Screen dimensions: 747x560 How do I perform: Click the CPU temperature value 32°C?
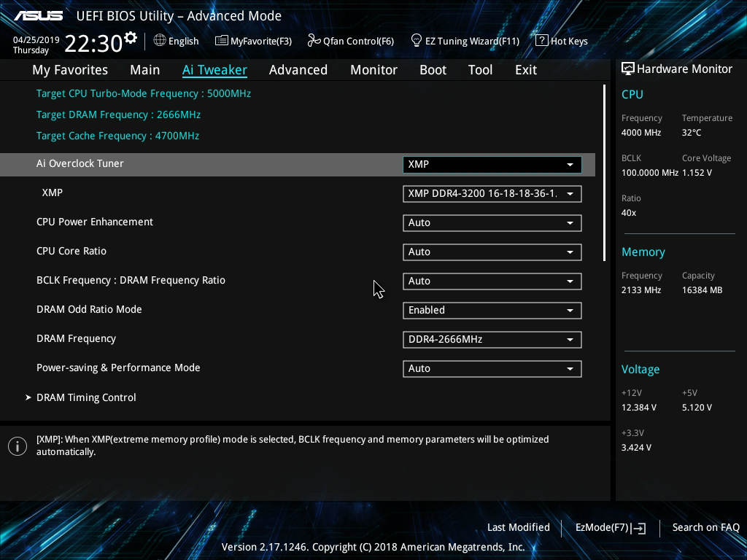point(692,133)
